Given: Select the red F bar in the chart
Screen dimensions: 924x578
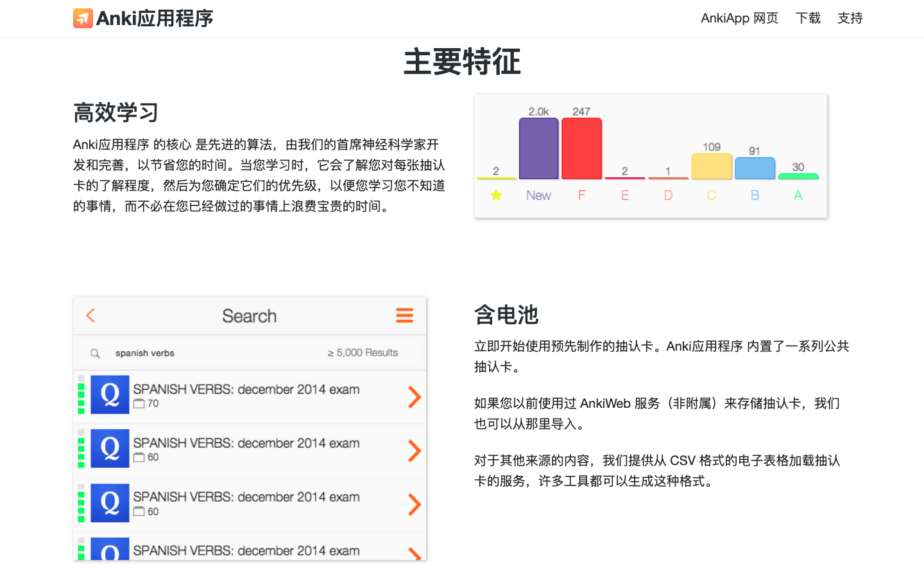Looking at the screenshot, I should pyautogui.click(x=581, y=148).
